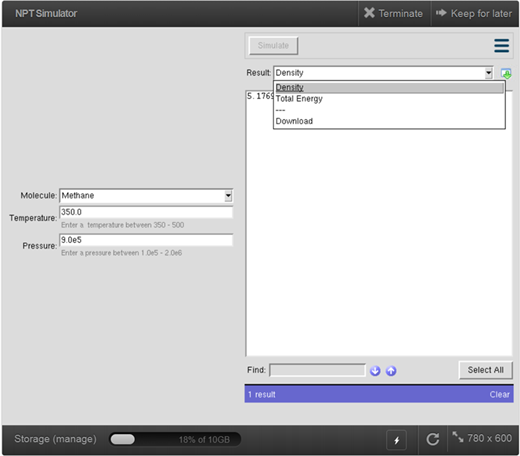Click the Find text field
Image resolution: width=520 pixels, height=456 pixels.
[x=317, y=370]
